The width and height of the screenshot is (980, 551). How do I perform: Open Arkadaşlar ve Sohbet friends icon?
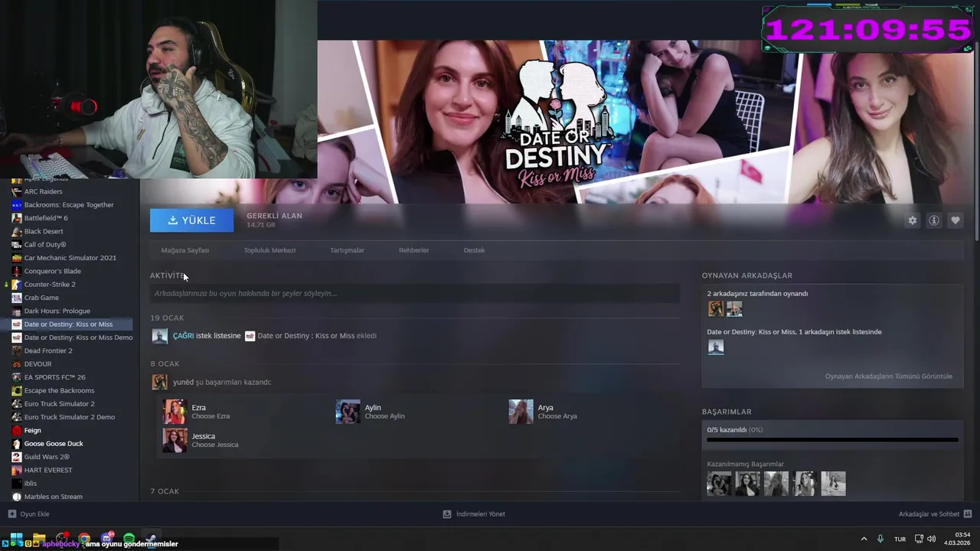tap(968, 514)
